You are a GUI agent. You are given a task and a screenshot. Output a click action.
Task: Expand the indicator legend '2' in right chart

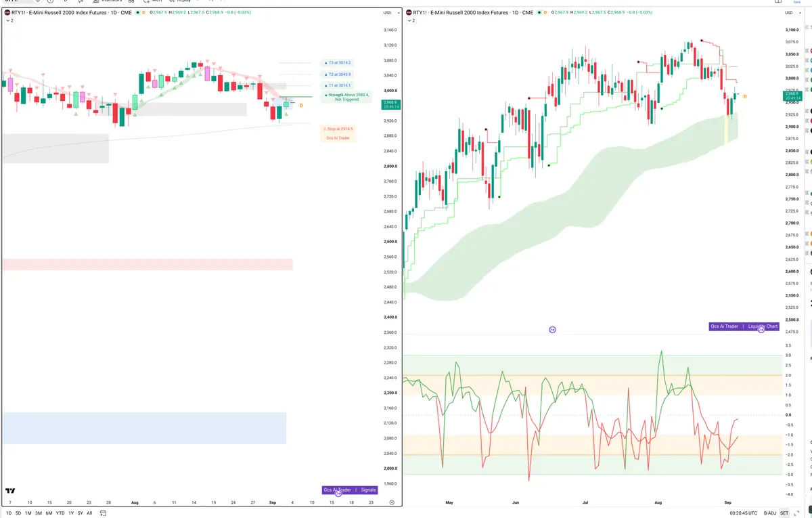[411, 21]
